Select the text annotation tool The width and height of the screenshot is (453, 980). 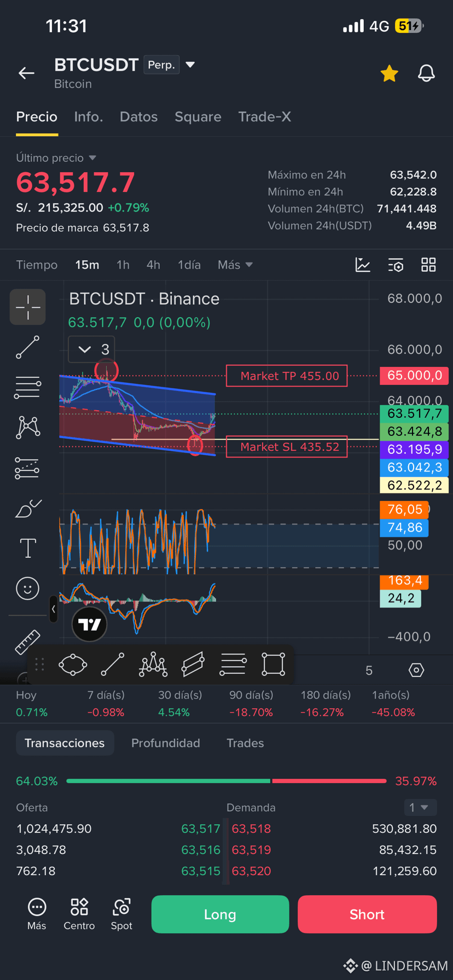click(28, 548)
